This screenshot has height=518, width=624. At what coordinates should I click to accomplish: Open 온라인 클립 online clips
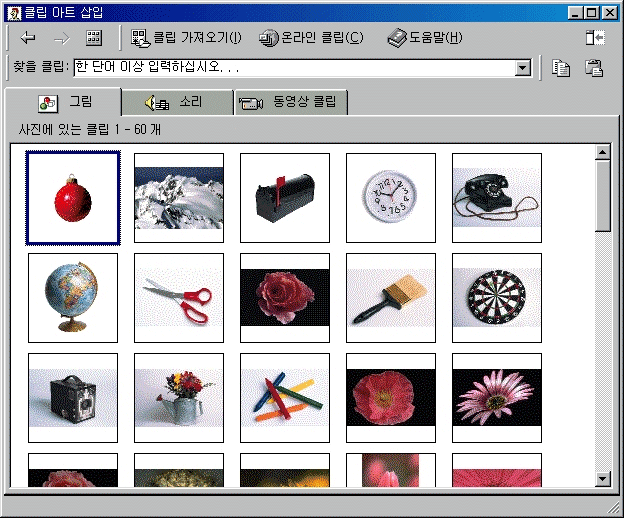pos(311,38)
